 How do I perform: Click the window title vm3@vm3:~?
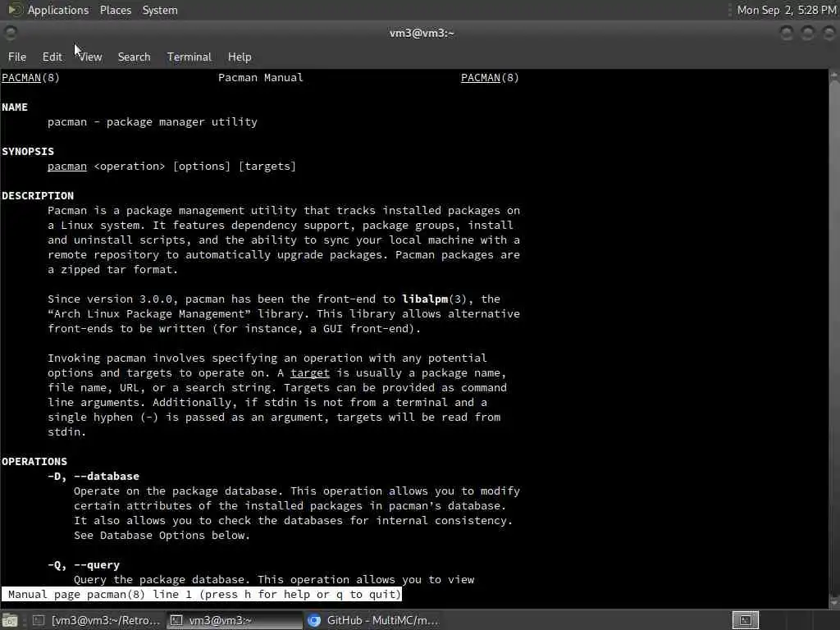coord(422,33)
